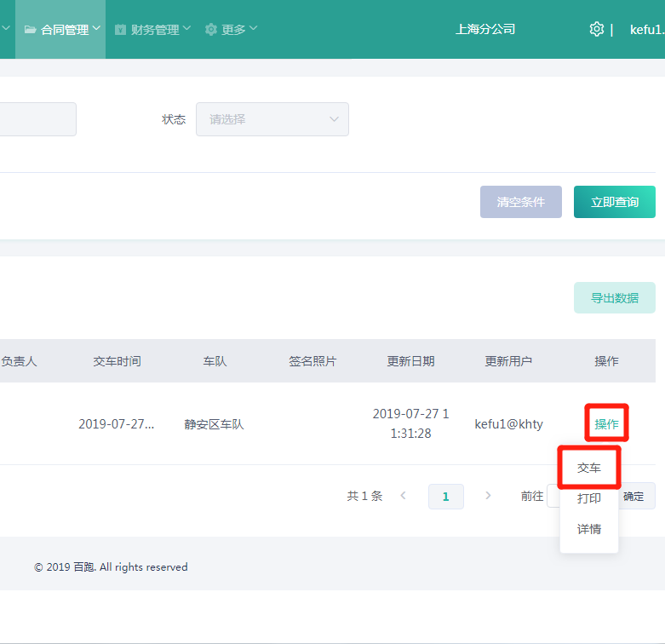Select 交车 from the 操作 dropdown menu
665x644 pixels.
coord(588,469)
